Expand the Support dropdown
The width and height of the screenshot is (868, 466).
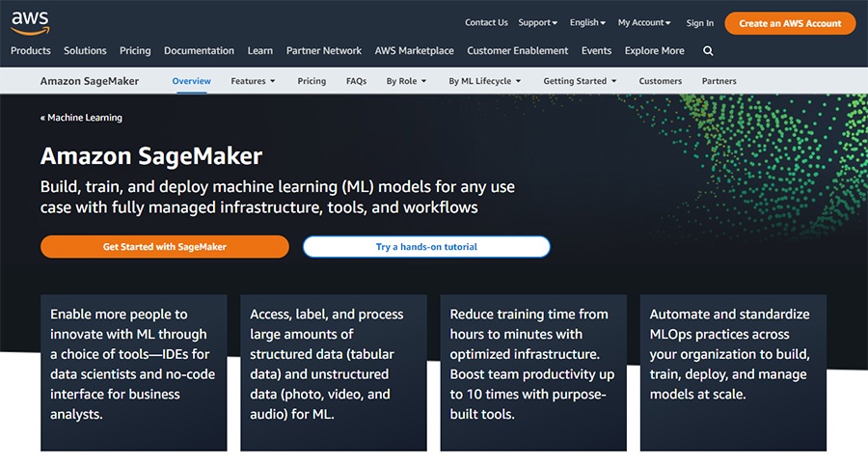pos(537,23)
